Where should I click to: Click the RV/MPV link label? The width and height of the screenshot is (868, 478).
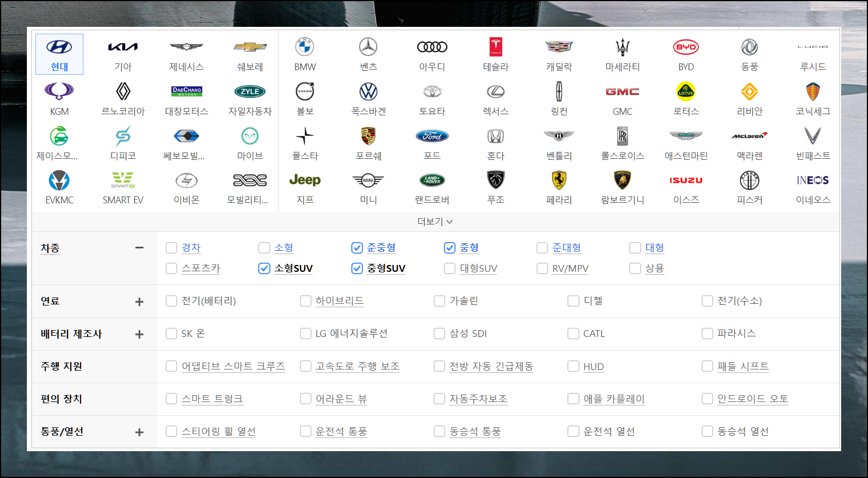[x=570, y=268]
